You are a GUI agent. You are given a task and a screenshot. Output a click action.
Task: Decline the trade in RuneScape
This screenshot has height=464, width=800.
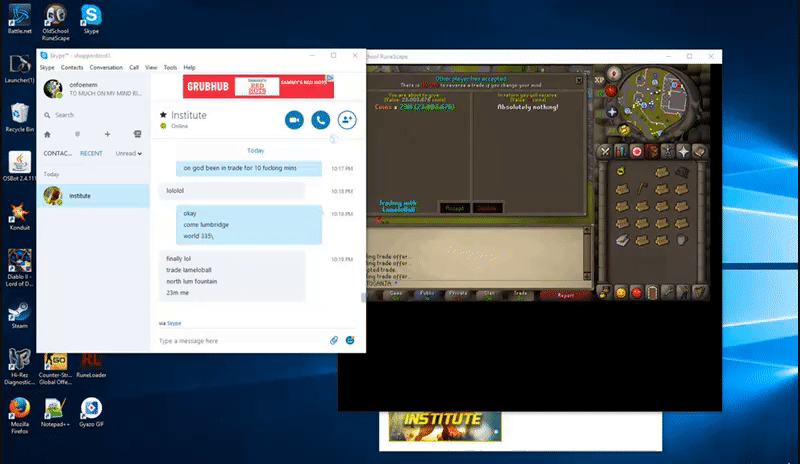point(487,208)
